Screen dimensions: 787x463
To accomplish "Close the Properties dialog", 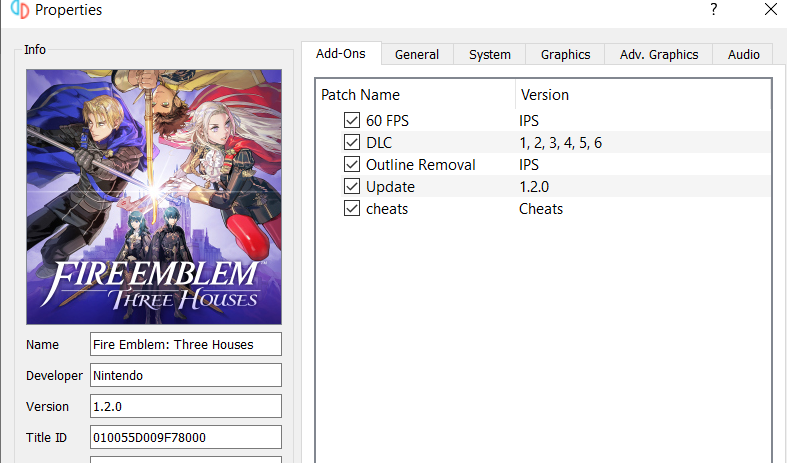I will coord(770,9).
